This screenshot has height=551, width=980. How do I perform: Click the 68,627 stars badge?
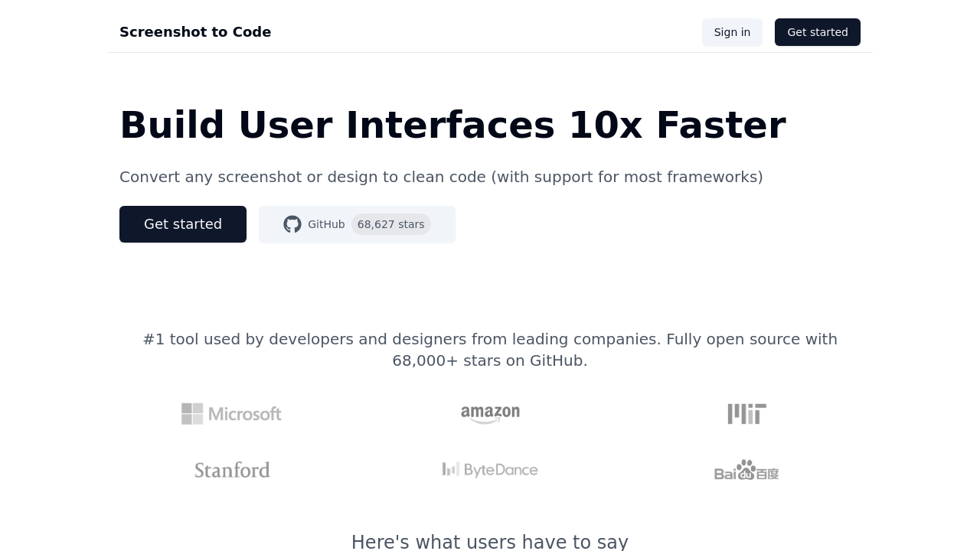[x=390, y=224]
